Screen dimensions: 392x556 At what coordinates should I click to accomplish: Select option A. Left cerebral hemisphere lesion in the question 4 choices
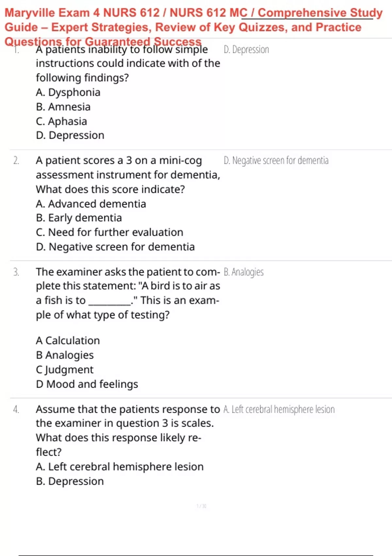120,467
